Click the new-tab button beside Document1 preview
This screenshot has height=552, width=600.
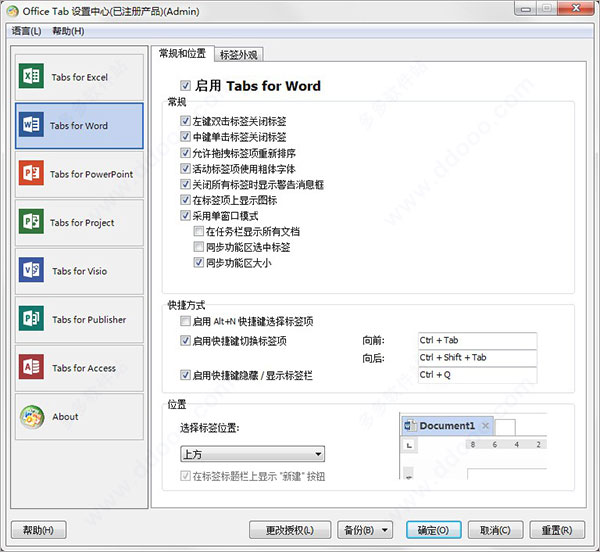coord(505,427)
